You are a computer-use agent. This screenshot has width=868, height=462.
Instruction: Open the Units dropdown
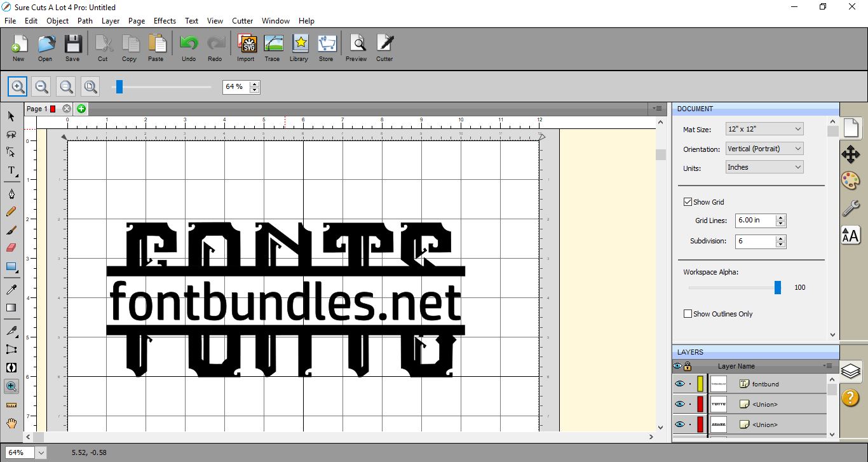click(x=764, y=167)
